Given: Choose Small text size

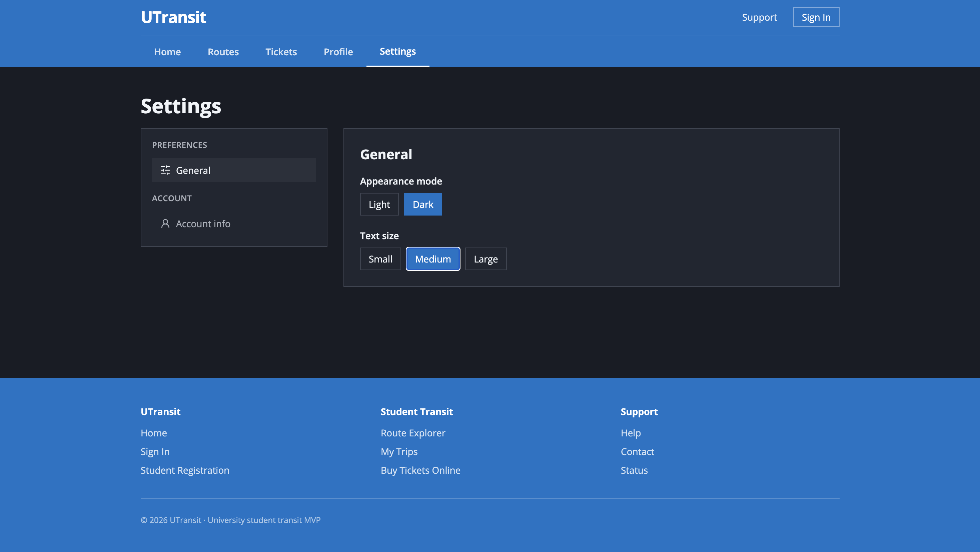Looking at the screenshot, I should pyautogui.click(x=380, y=259).
